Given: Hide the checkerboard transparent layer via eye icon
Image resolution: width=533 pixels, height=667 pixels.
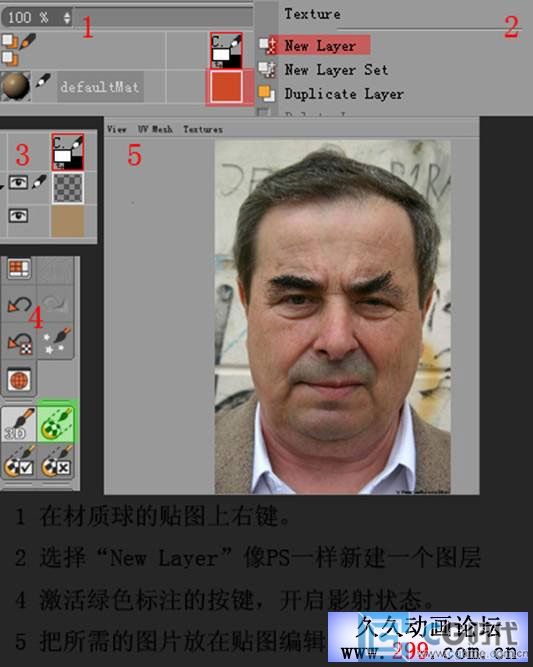Looking at the screenshot, I should (18, 182).
